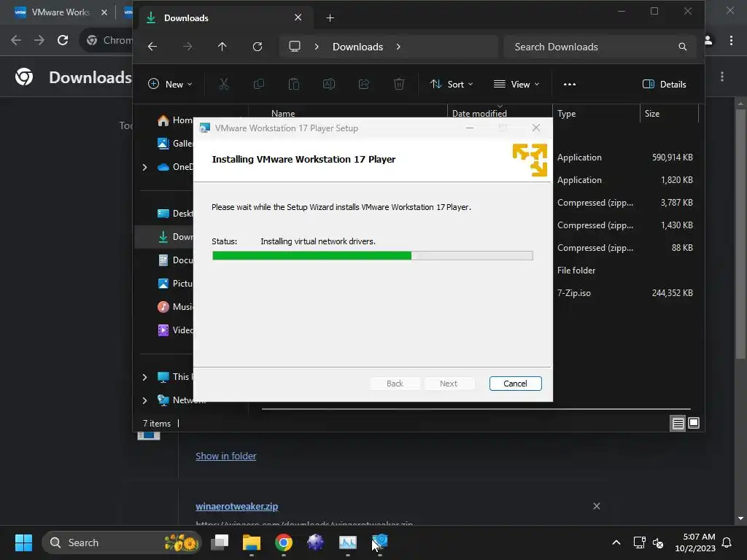This screenshot has width=747, height=560.
Task: Click the File folder type cell
Action: [x=576, y=270]
